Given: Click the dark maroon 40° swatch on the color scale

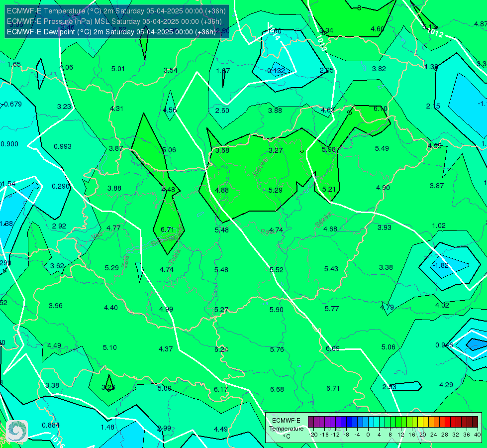Looking at the screenshot, I should click(475, 422).
